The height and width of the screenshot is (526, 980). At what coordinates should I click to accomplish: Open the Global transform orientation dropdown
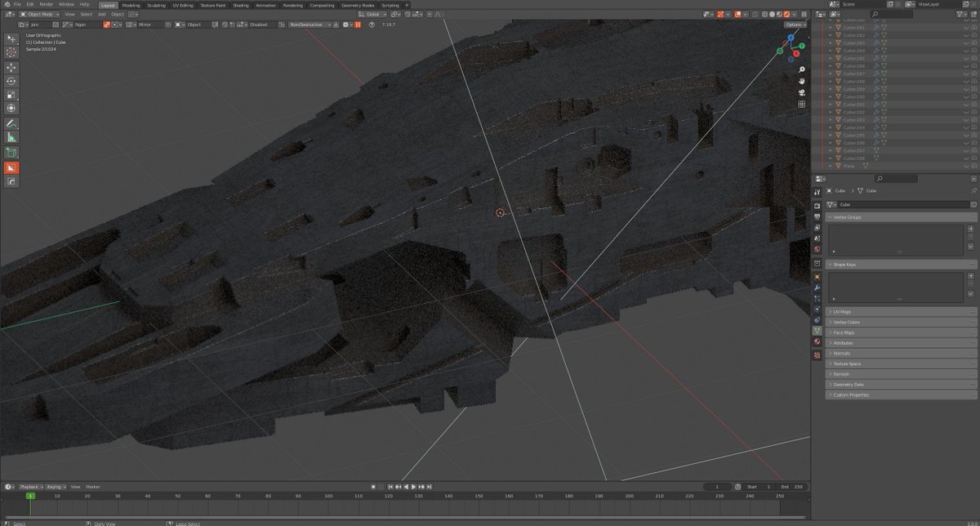click(x=374, y=14)
